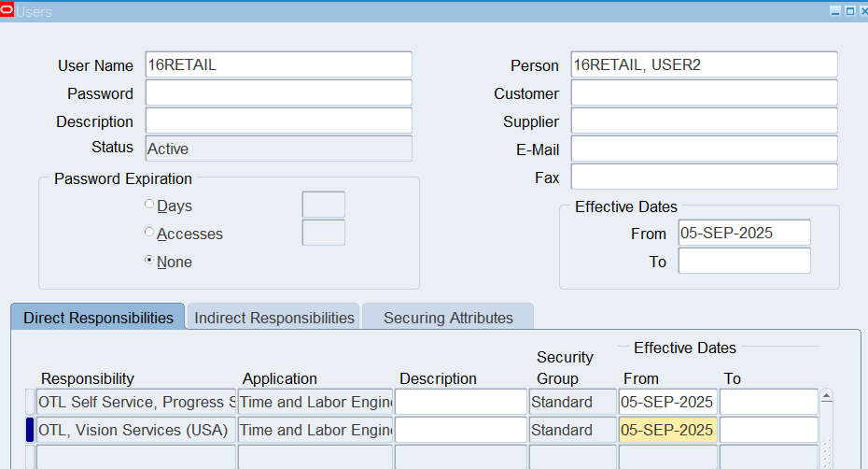Select the Days password expiration option
The width and height of the screenshot is (868, 469).
pos(149,205)
